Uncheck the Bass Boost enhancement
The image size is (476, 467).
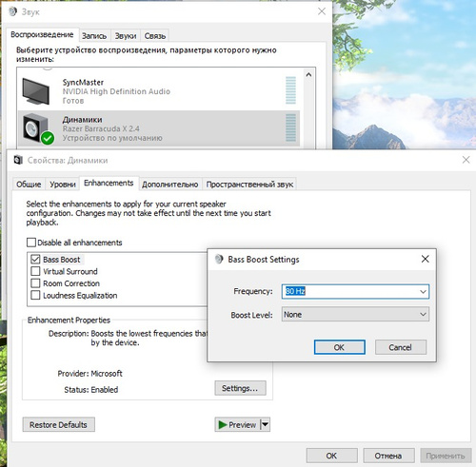35,260
